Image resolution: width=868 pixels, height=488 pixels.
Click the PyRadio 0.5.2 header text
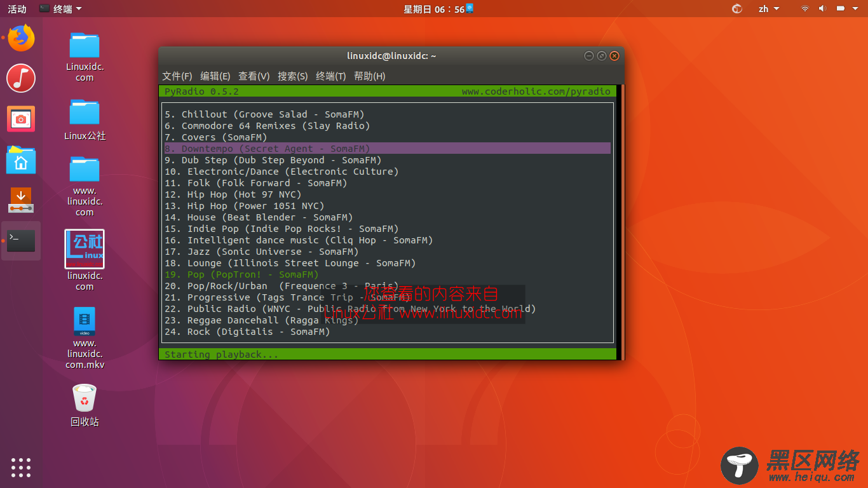pyautogui.click(x=201, y=91)
